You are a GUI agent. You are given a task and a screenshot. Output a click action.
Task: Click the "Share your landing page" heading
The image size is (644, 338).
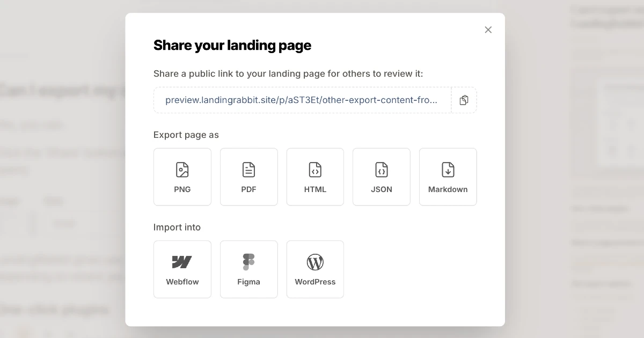point(232,45)
